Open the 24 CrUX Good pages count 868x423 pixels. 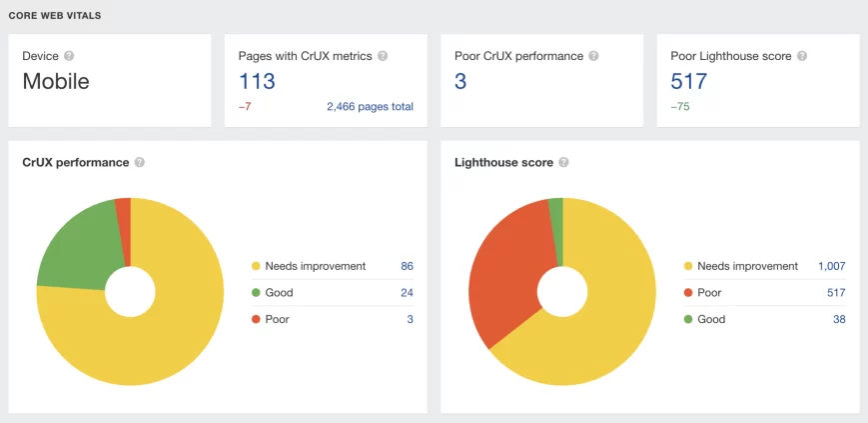(x=407, y=293)
